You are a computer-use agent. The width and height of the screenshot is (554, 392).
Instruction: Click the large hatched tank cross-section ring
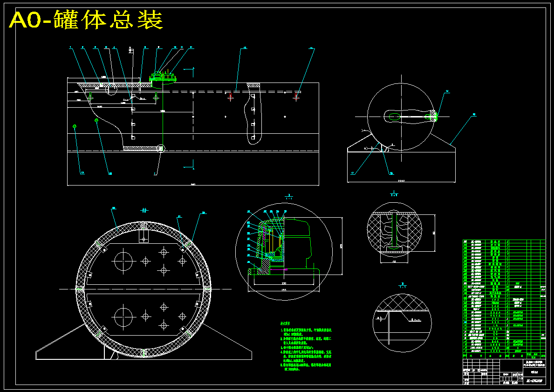coord(144,289)
